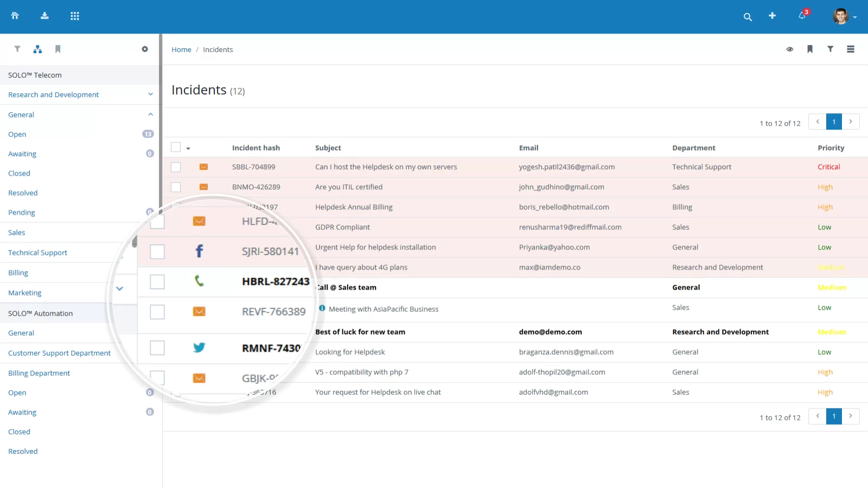Tick the select-all checkbox in table header
Viewport: 868px width, 488px height.
tap(176, 147)
